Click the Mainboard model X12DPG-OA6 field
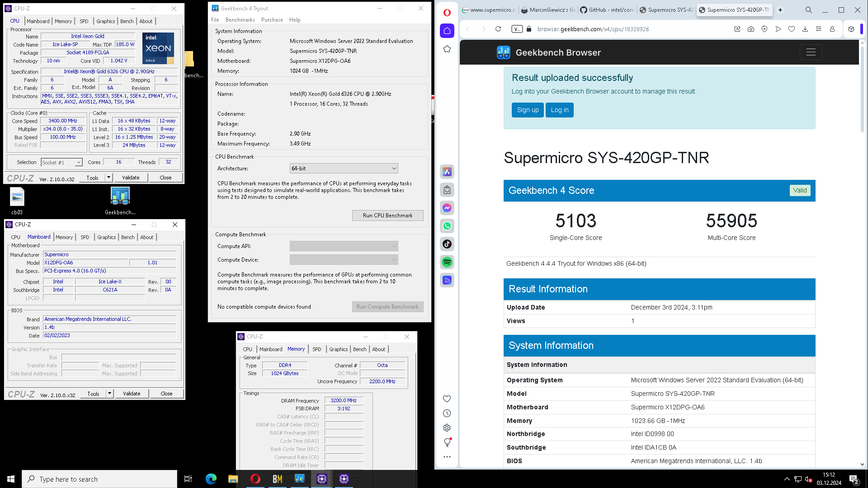868x488 pixels. click(x=86, y=263)
